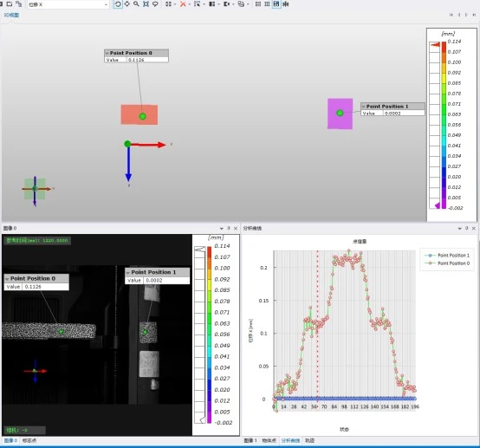Expand the arrow beside the overlapping boxes icon
Screen dimensions: 480x448
[x=248, y=4]
